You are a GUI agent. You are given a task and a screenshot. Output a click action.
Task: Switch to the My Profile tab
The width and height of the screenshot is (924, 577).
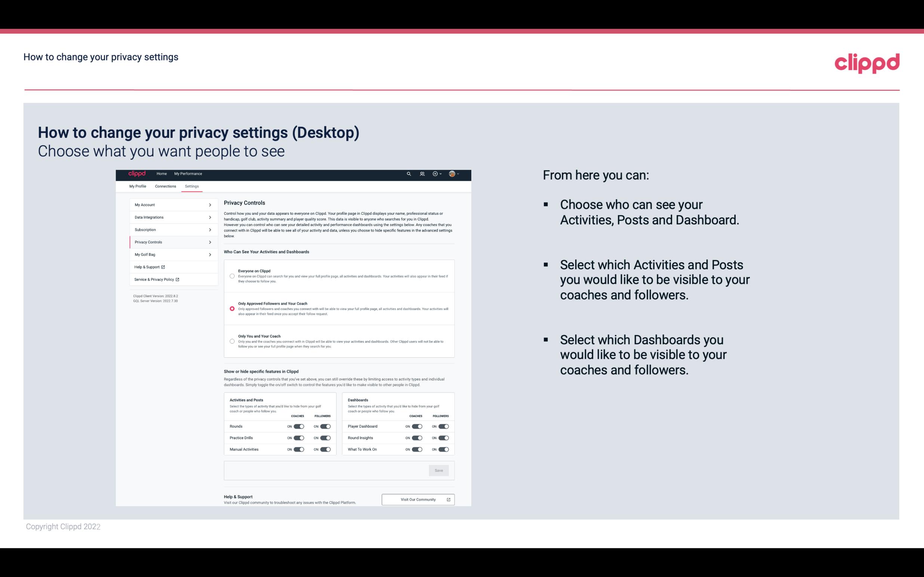point(138,186)
